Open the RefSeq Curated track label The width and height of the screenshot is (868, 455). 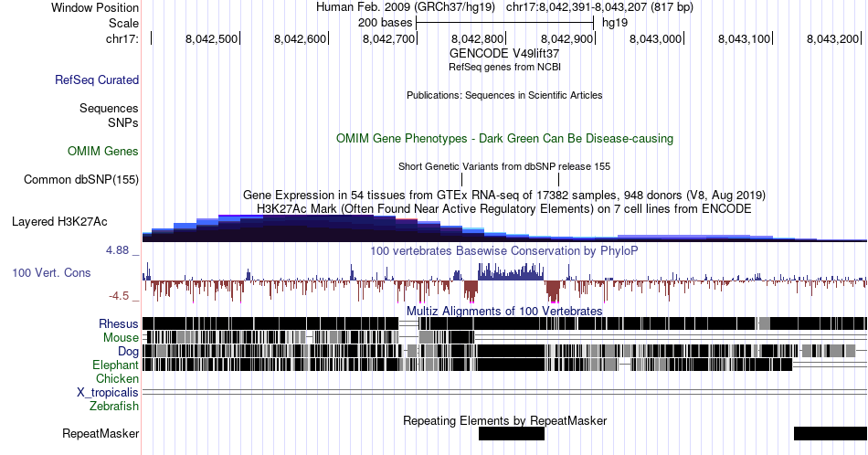tap(97, 79)
